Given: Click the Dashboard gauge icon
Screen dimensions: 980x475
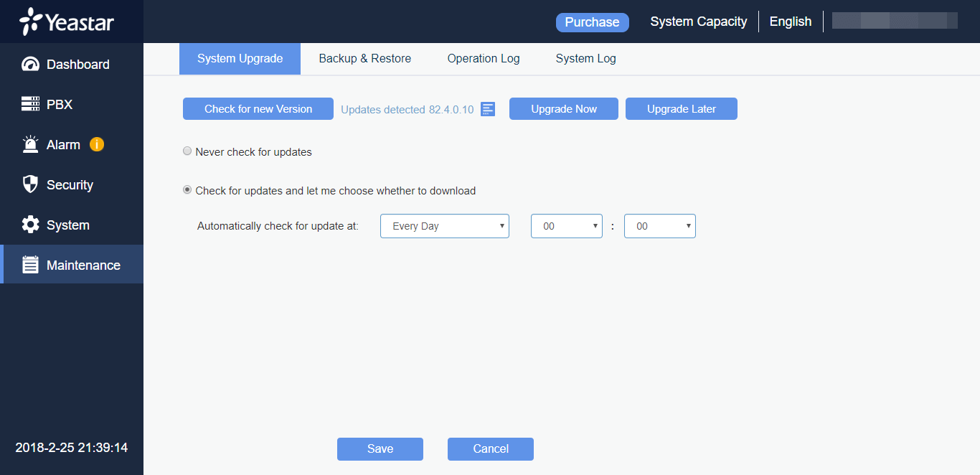Looking at the screenshot, I should pyautogui.click(x=30, y=65).
